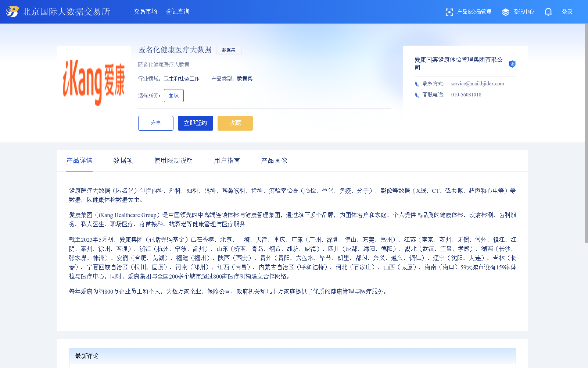Switch to the 产品详情 tab

[79, 161]
